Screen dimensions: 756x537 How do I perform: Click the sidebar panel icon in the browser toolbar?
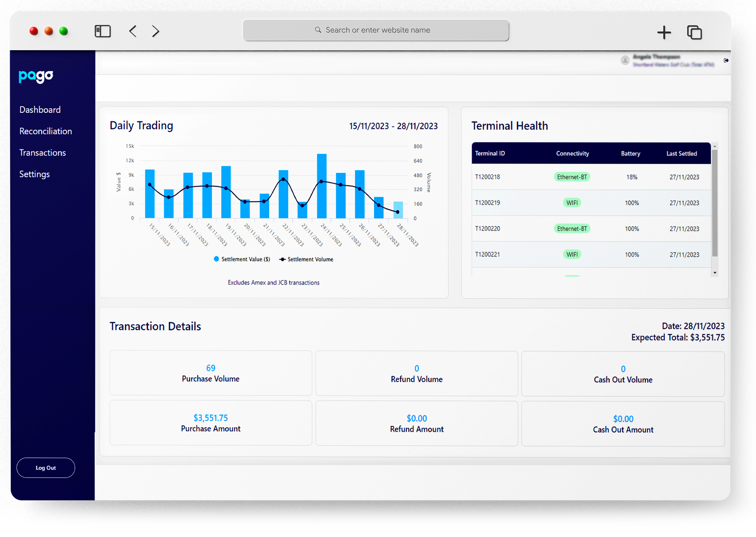click(102, 31)
